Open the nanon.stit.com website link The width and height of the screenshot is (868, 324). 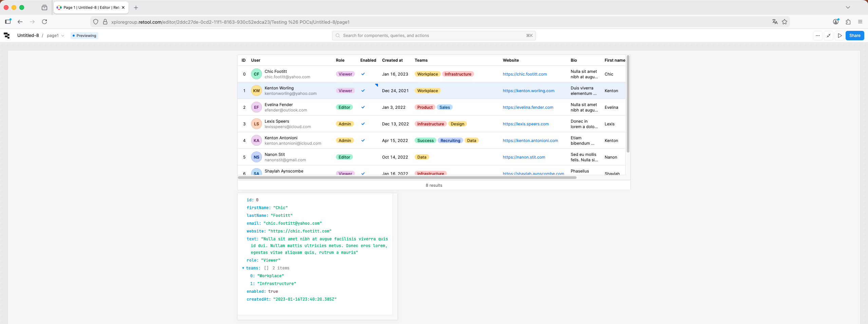coord(524,157)
